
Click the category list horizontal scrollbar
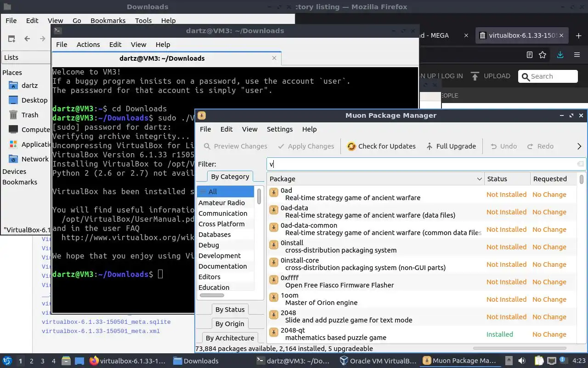(212, 295)
